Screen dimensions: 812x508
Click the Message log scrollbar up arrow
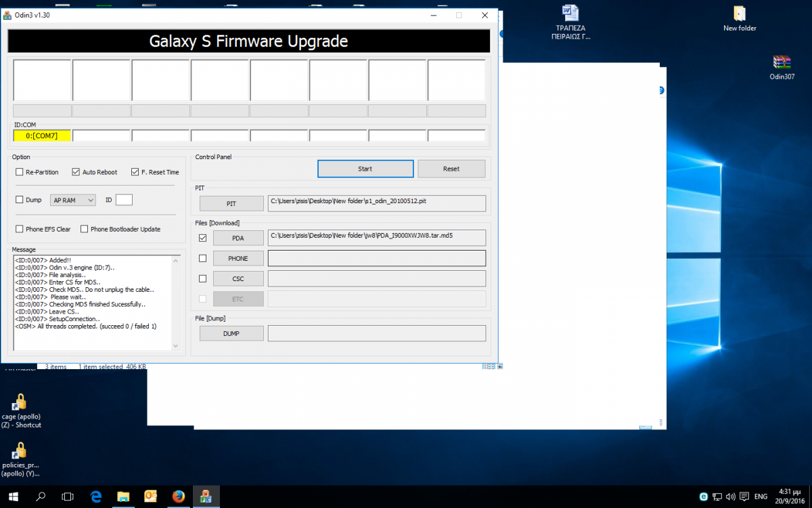(x=176, y=260)
